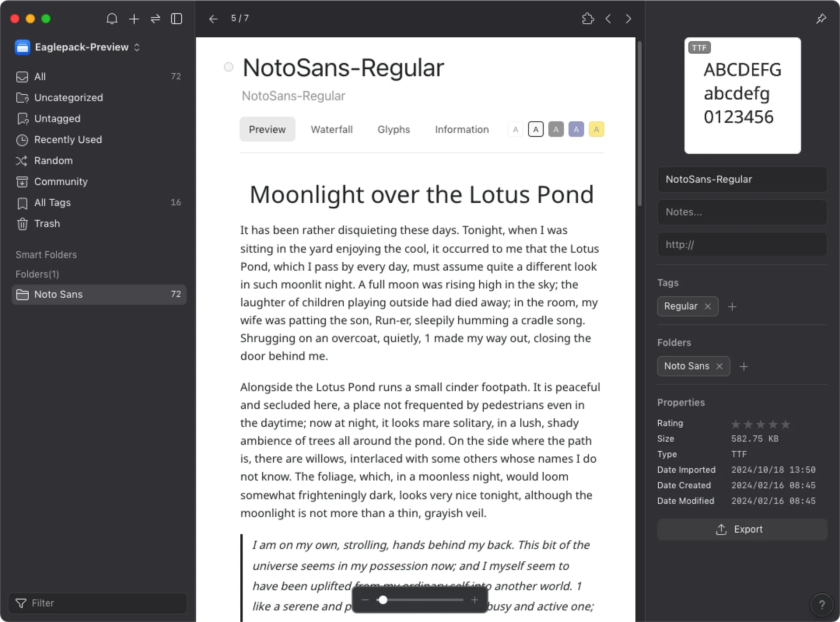Set rating to the fourth star
Screen dimensions: 840x622
773,424
